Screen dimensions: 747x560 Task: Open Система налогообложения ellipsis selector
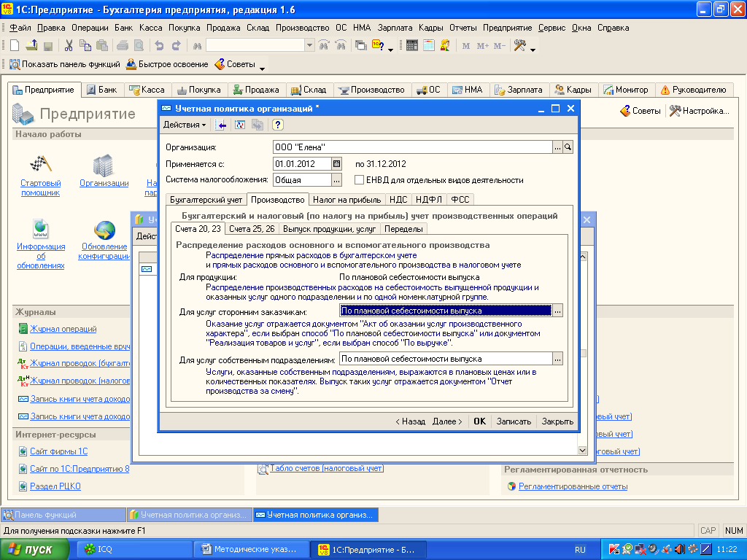[x=337, y=180]
